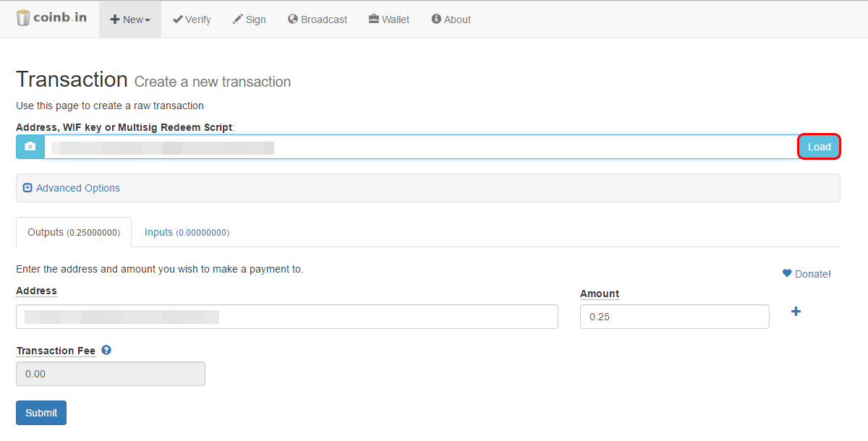This screenshot has width=868, height=441.
Task: Switch to the Inputs tab
Action: (187, 232)
